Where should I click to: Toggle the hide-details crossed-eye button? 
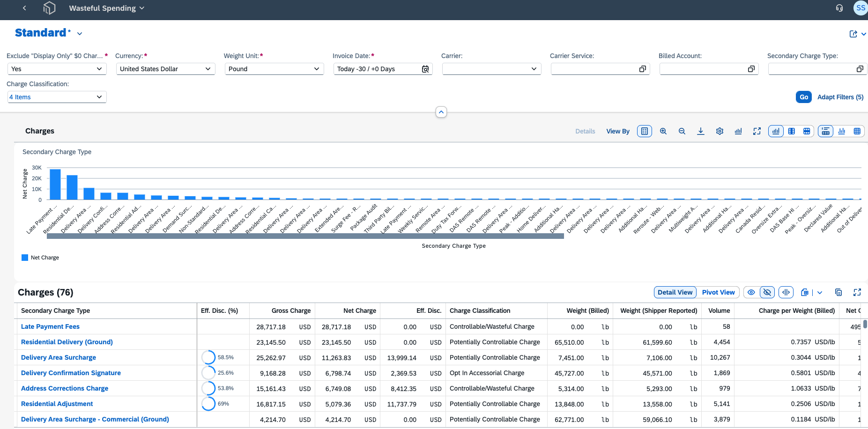(767, 292)
